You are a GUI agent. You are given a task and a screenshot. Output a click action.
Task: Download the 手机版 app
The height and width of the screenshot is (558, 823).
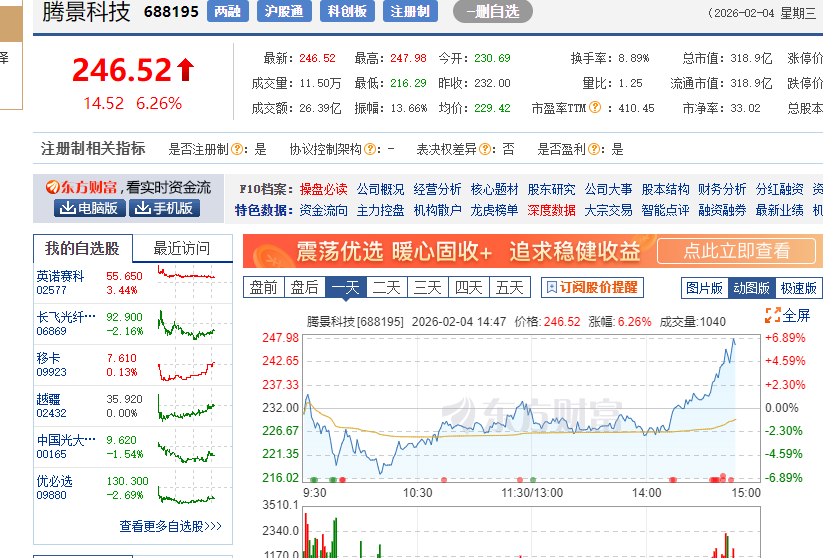(164, 208)
